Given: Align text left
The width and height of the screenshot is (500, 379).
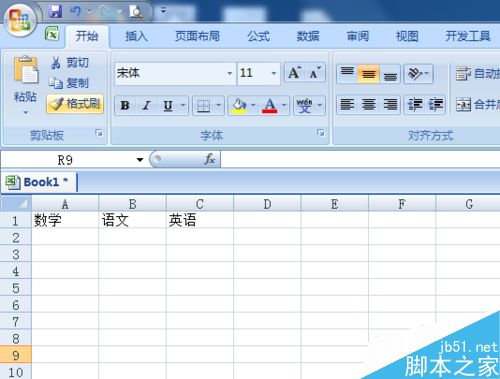Looking at the screenshot, I should coord(347,105).
